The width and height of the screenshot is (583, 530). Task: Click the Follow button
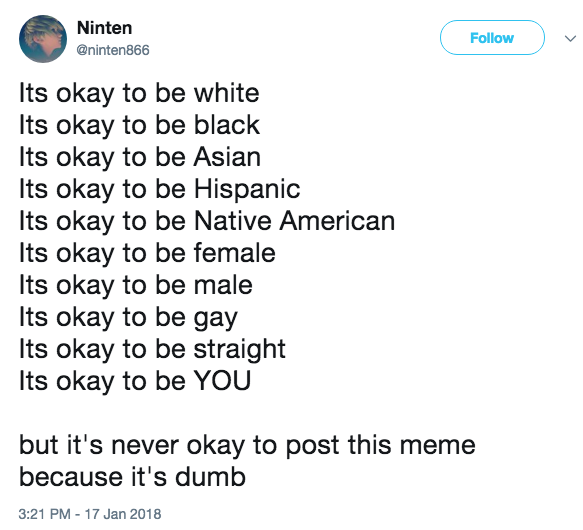pyautogui.click(x=492, y=38)
